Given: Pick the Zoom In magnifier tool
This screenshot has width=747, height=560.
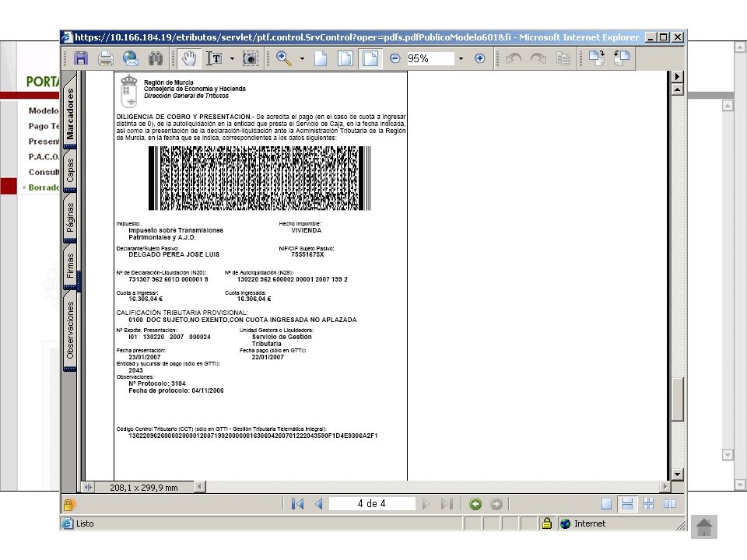Looking at the screenshot, I should click(284, 58).
